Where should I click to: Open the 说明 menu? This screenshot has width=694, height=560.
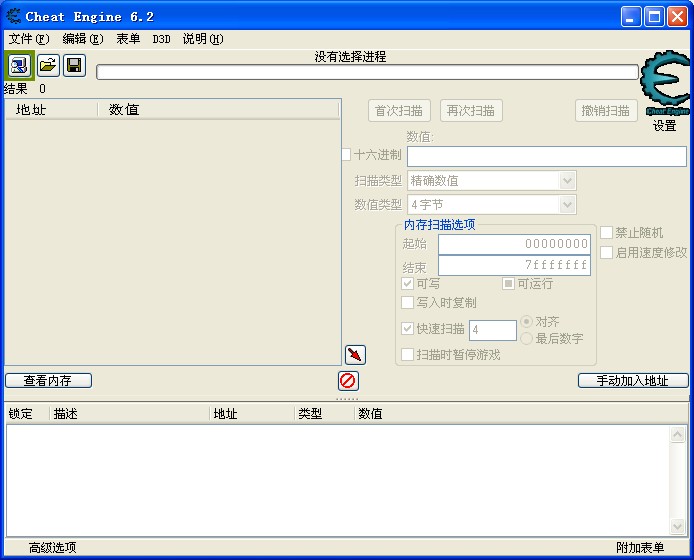(203, 39)
